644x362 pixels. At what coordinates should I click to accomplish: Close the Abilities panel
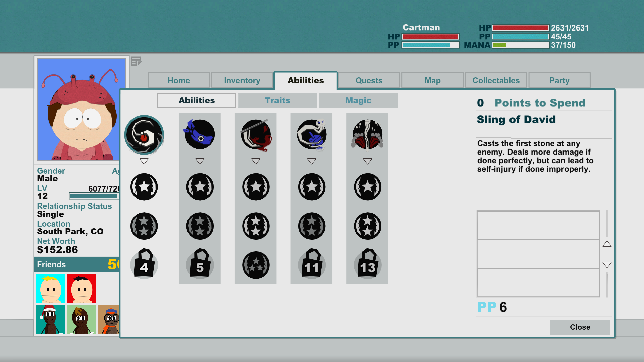[x=580, y=327]
